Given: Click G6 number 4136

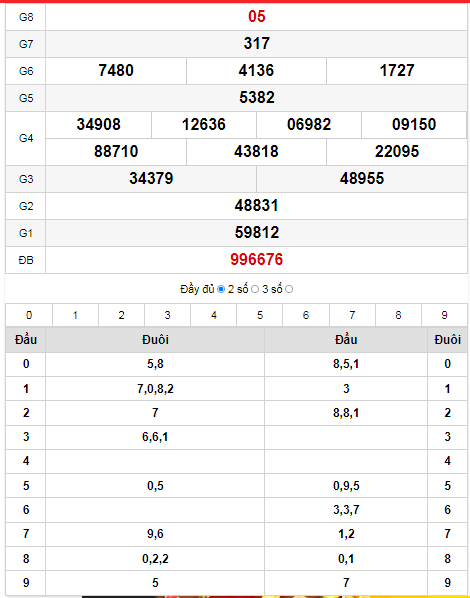Looking at the screenshot, I should pos(256,71).
